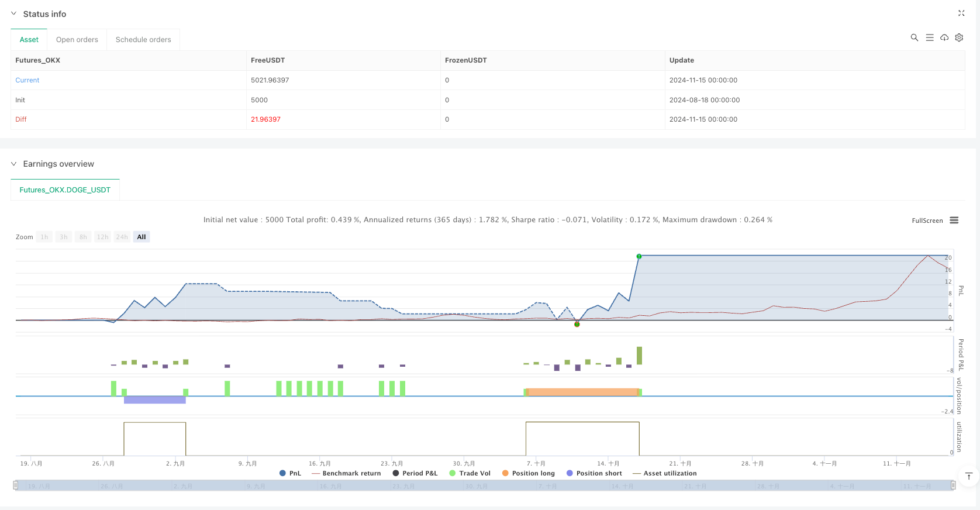Collapse the Status info section
Image resolution: width=980 pixels, height=510 pixels.
pyautogui.click(x=14, y=14)
